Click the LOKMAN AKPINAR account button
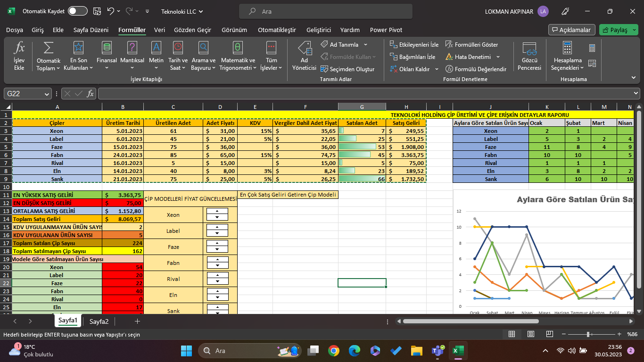The image size is (644, 362). (x=517, y=11)
